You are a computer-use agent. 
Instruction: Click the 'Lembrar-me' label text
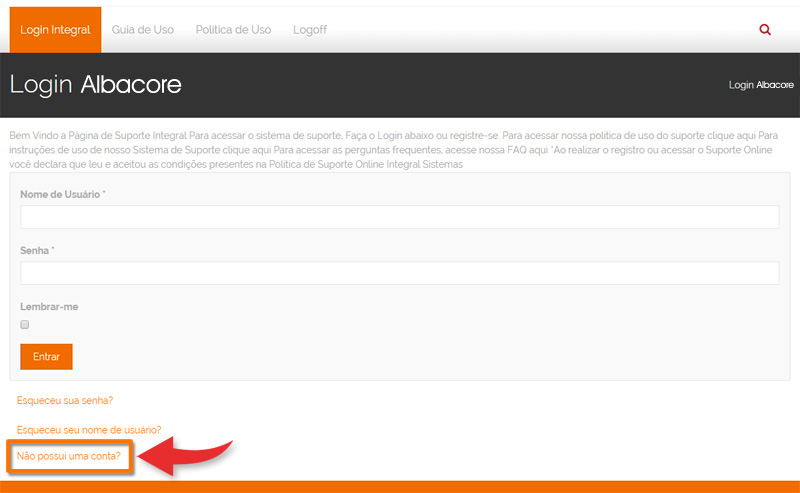tap(49, 306)
